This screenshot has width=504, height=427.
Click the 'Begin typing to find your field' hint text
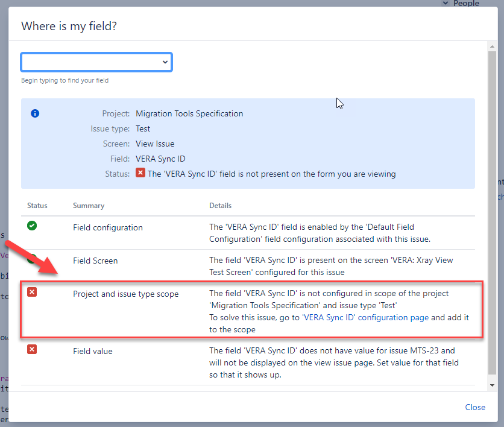[x=65, y=80]
